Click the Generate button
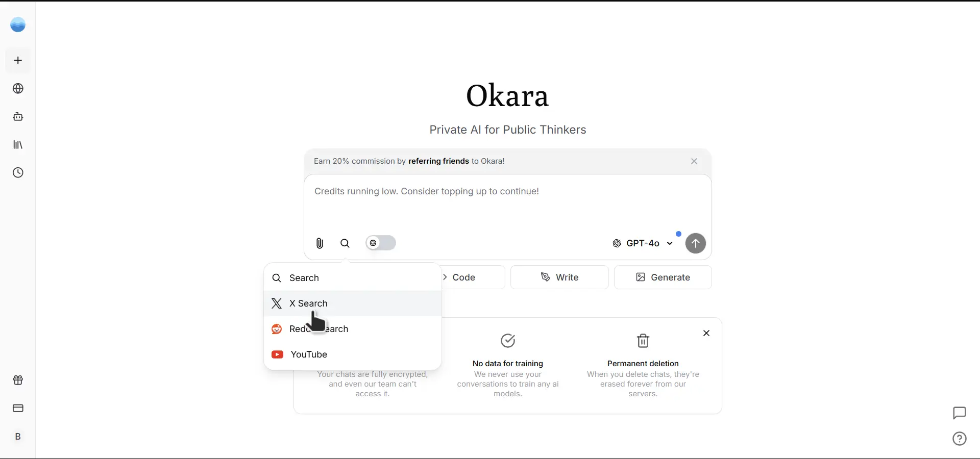The width and height of the screenshot is (980, 459). coord(663,277)
